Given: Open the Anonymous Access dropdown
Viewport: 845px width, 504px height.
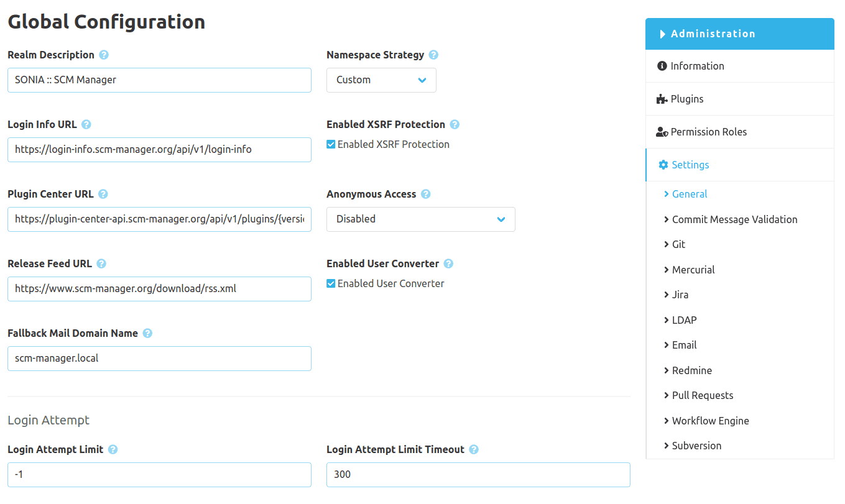Looking at the screenshot, I should 420,219.
